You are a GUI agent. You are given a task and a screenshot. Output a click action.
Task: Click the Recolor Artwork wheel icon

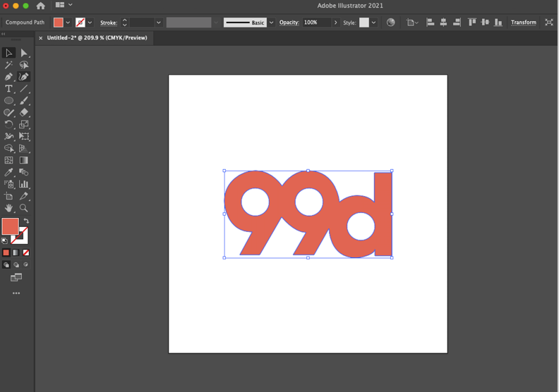(391, 23)
